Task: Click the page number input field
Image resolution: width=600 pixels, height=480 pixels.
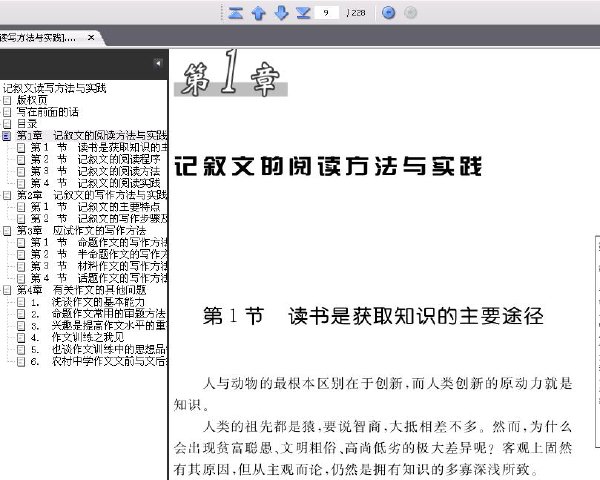Action: click(x=326, y=13)
